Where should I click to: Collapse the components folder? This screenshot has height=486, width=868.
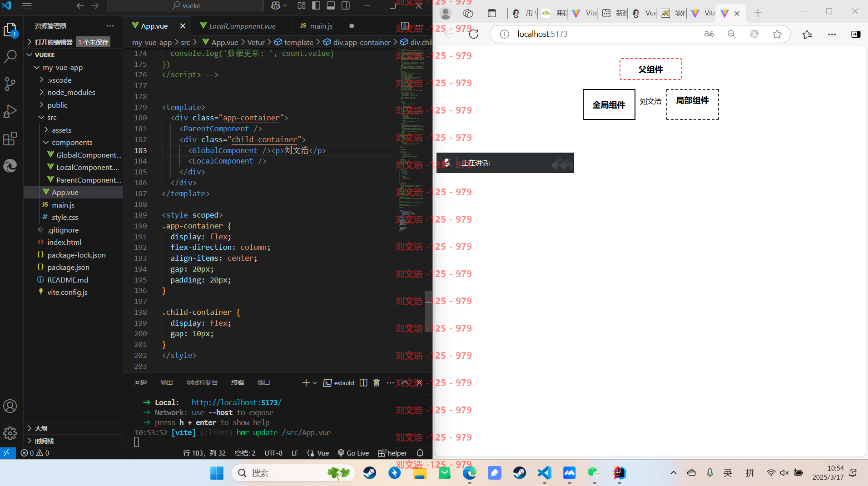point(73,142)
